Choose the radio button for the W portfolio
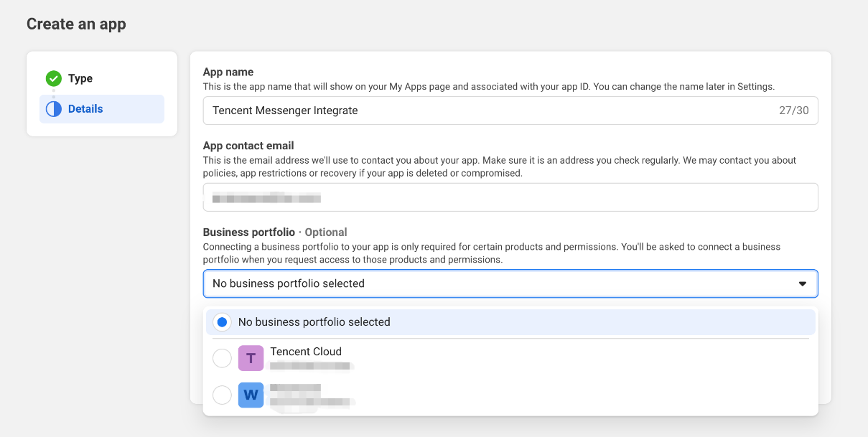 [223, 395]
